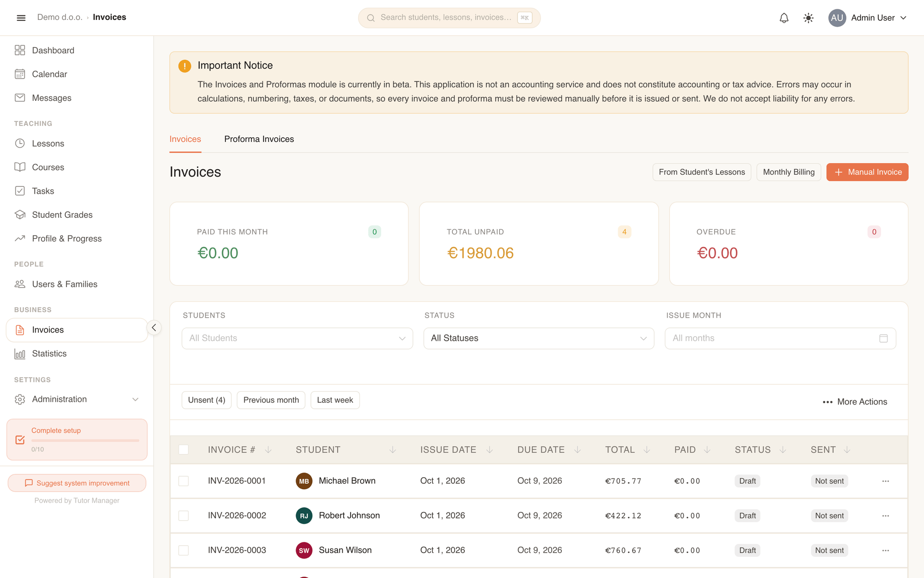Image resolution: width=924 pixels, height=578 pixels.
Task: Open the All Students dropdown
Action: (x=297, y=338)
